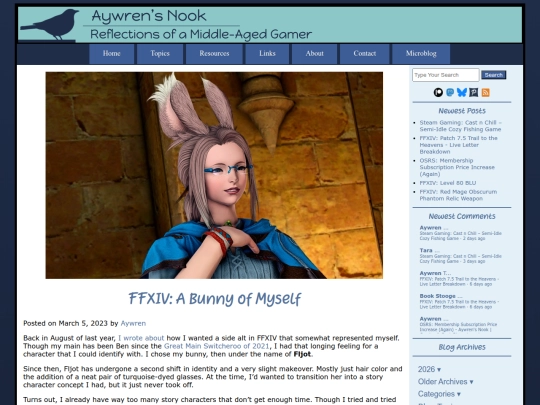This screenshot has width=540, height=405.
Task: Open the Mastodon icon link
Action: [450, 92]
